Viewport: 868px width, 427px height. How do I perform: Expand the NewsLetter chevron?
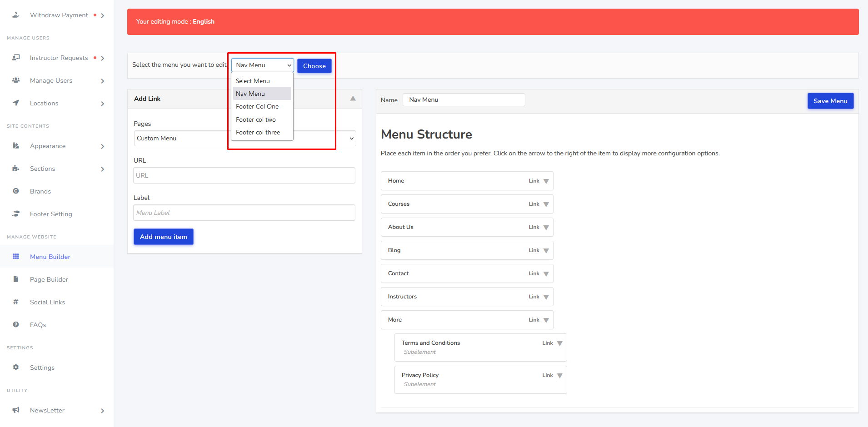coord(103,411)
